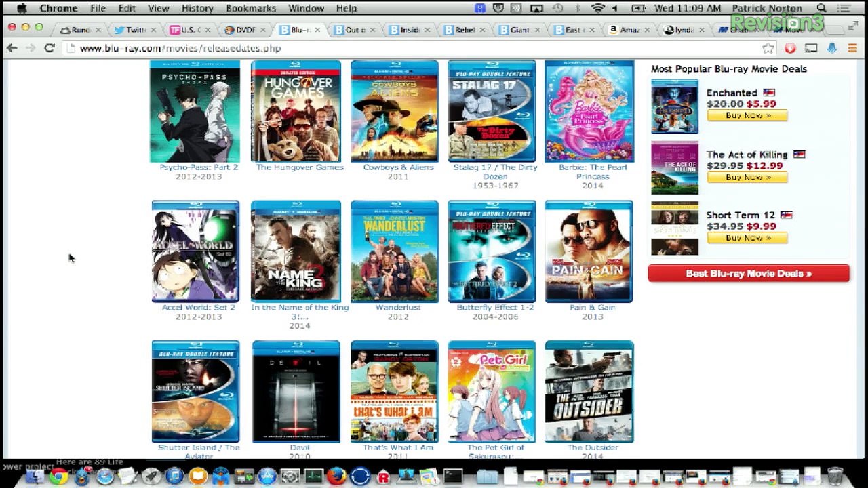Screen dimensions: 868x488
Task: Open the Wanderlust title link
Action: tap(398, 308)
